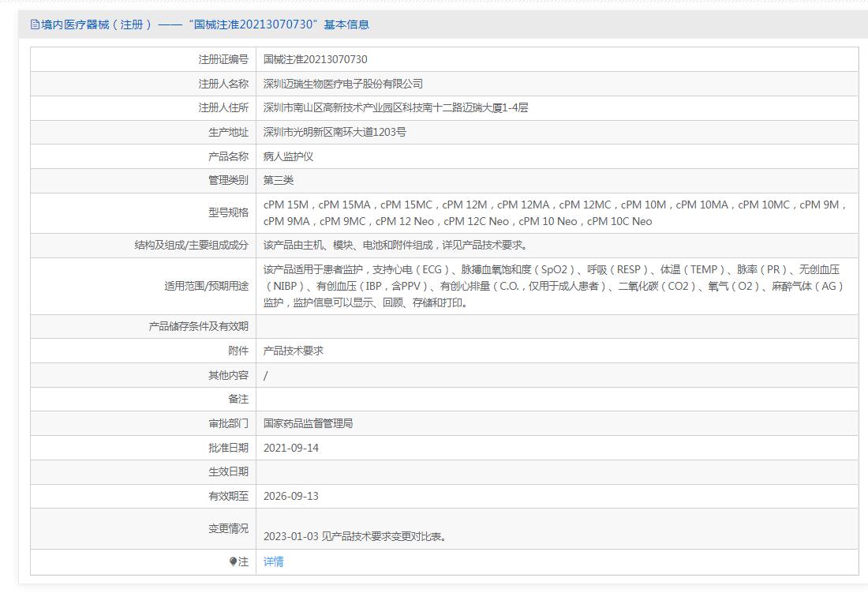The image size is (868, 597).
Task: Click the 附件 label
Action: coord(238,351)
